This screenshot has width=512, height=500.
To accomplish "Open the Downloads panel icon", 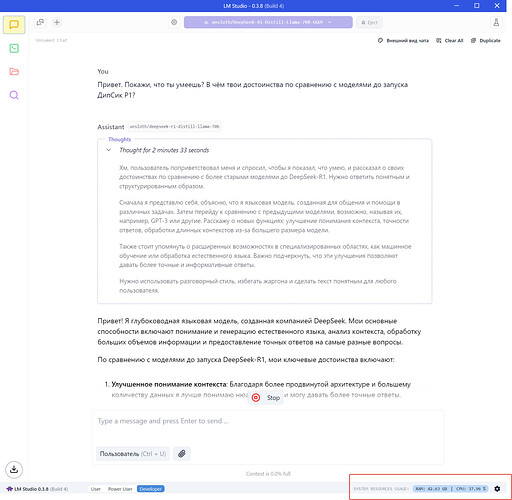I will 14,469.
